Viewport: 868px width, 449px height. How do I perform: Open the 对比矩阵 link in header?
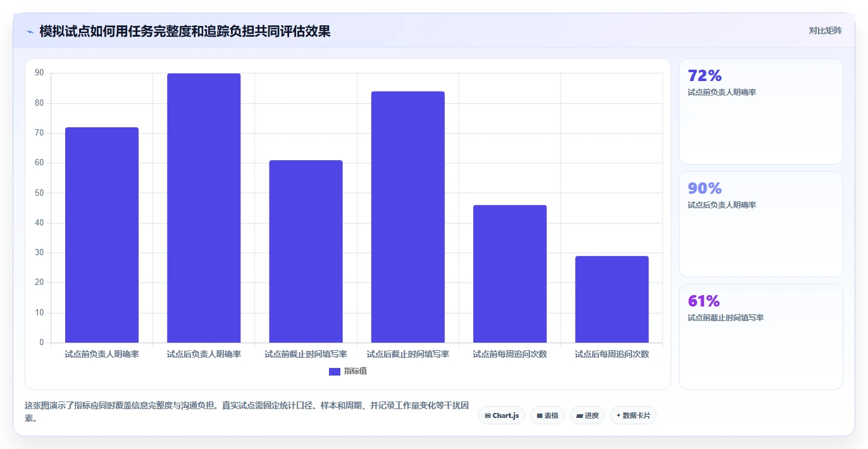(x=825, y=30)
